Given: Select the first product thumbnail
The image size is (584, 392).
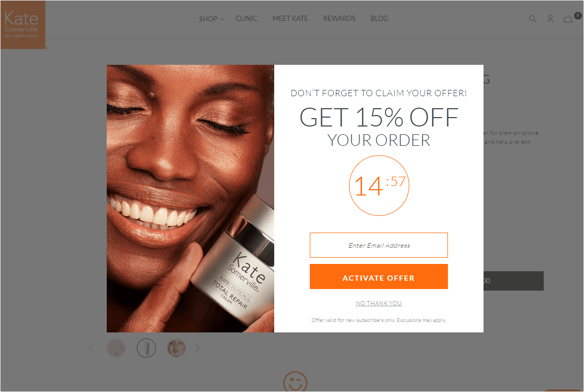Looking at the screenshot, I should [116, 349].
